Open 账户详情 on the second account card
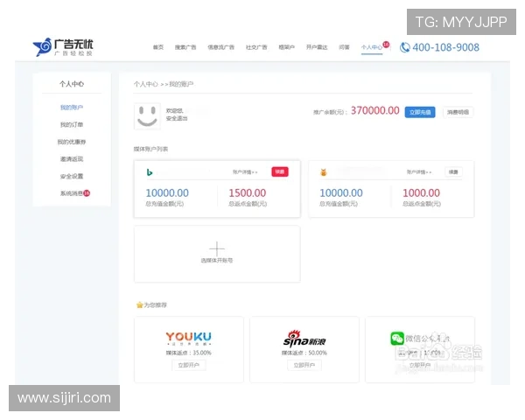The height and width of the screenshot is (420, 525). point(419,172)
